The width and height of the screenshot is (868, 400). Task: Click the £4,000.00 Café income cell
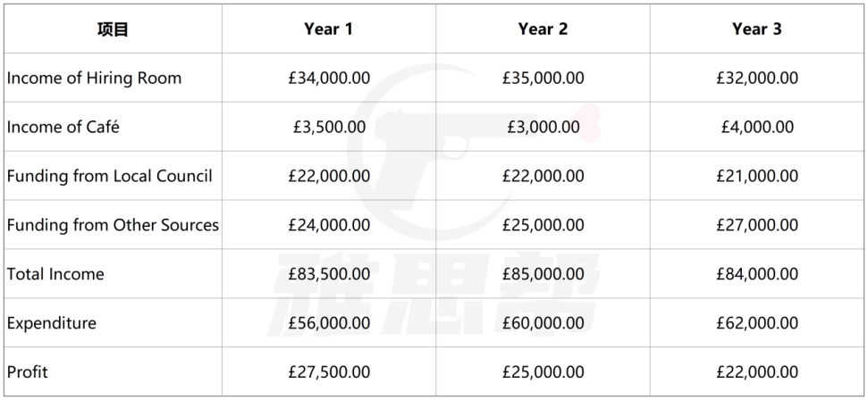pyautogui.click(x=757, y=128)
